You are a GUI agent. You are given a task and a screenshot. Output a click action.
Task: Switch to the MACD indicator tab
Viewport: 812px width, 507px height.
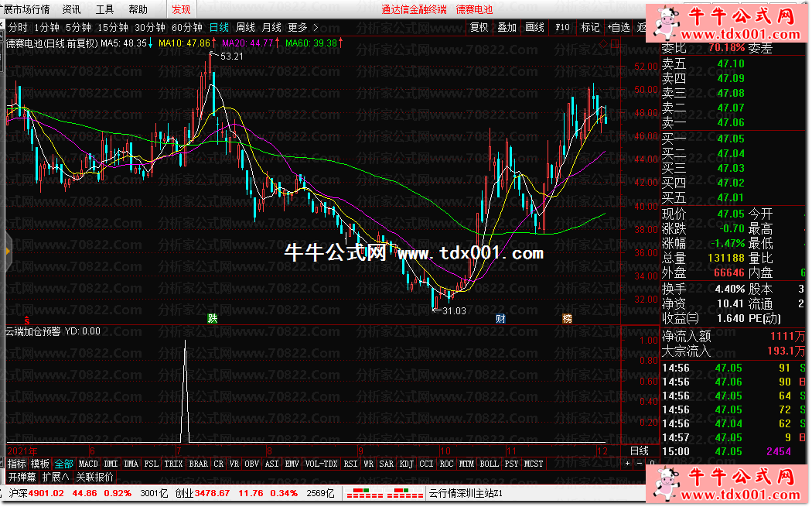88,464
